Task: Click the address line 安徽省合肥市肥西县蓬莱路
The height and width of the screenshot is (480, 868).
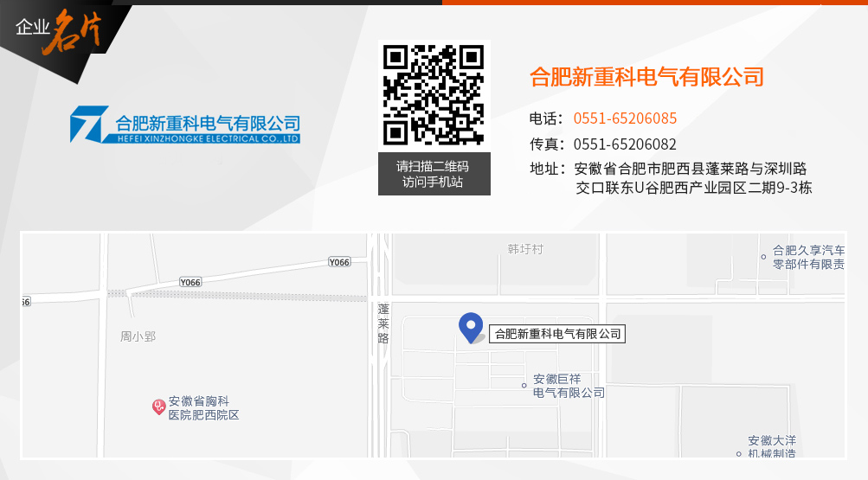Action: pos(691,169)
